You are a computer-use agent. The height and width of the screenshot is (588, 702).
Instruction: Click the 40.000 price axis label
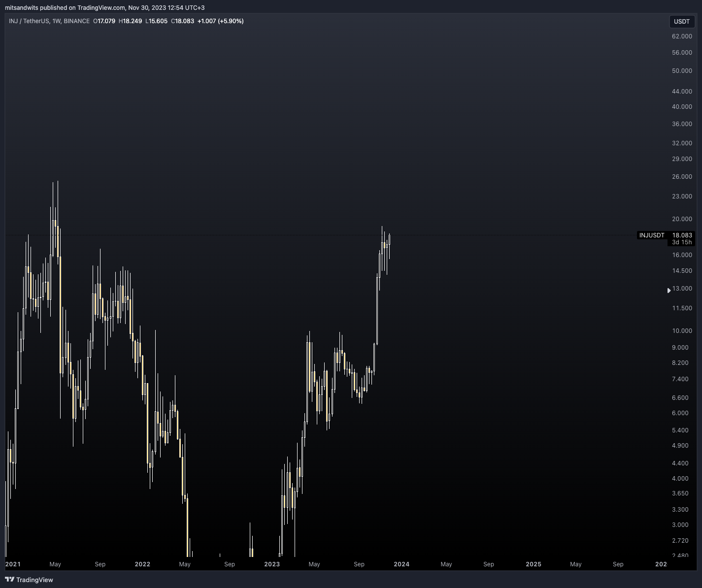[x=682, y=107]
